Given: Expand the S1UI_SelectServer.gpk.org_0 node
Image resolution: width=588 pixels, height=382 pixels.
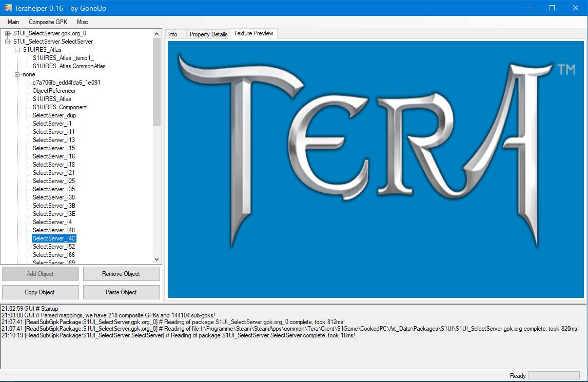Looking at the screenshot, I should click(x=7, y=33).
